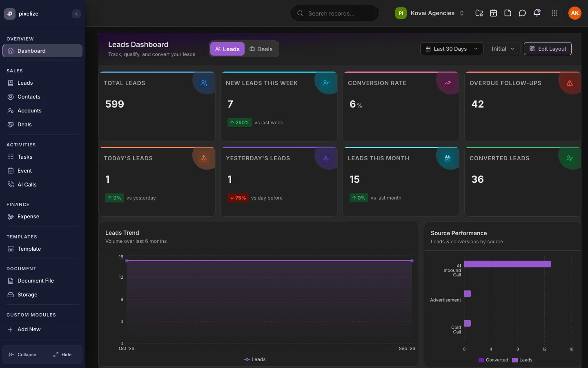Open Deals in the sidebar
The width and height of the screenshot is (588, 368).
pos(42,124)
